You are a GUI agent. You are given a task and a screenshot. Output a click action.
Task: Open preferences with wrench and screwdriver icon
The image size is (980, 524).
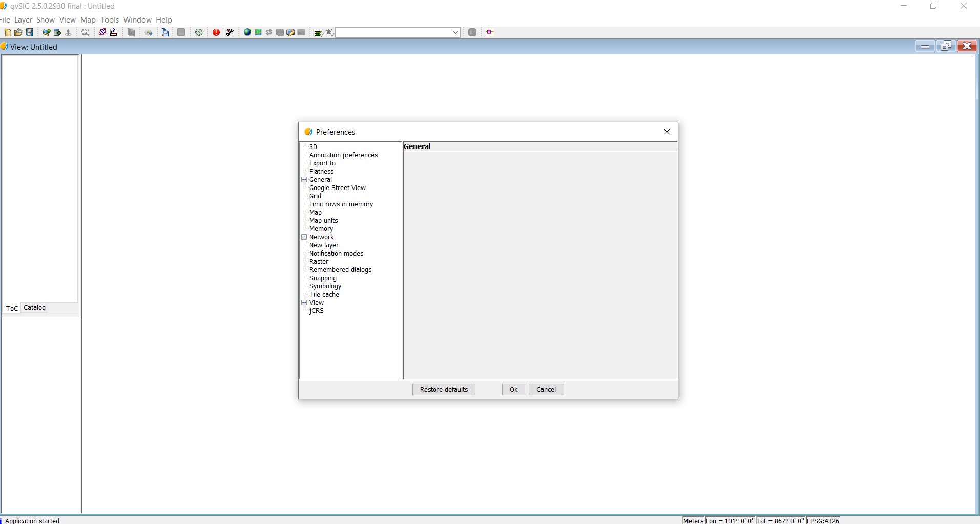click(230, 32)
